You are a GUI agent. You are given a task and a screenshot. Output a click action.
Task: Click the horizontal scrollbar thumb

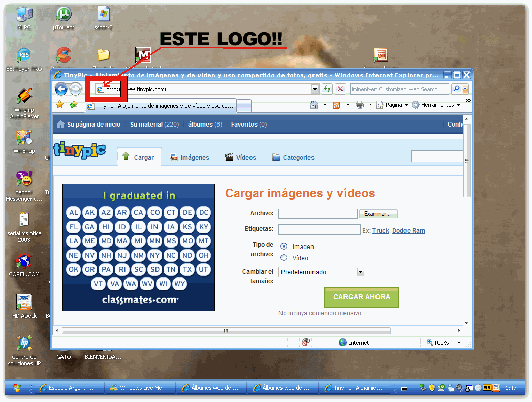226,330
